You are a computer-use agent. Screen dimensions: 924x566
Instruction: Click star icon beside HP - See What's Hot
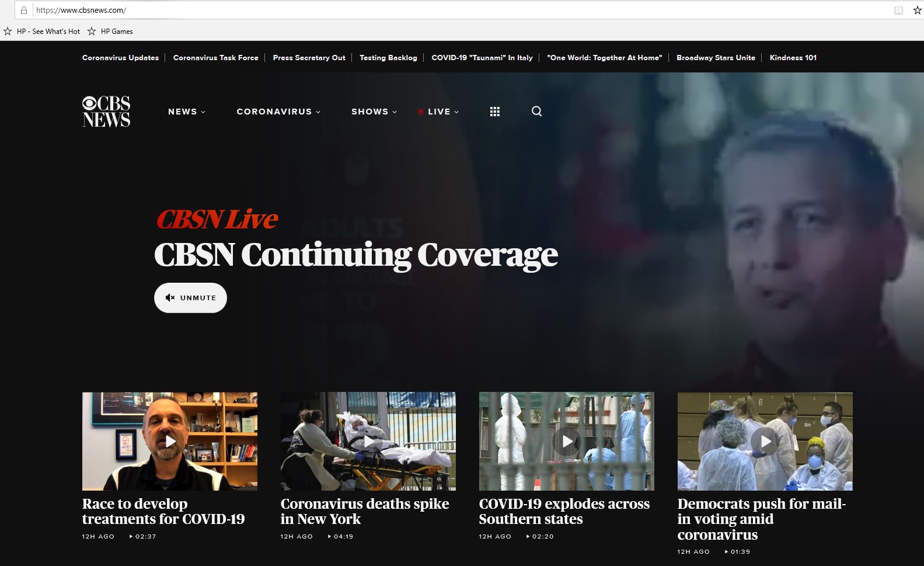[x=8, y=32]
